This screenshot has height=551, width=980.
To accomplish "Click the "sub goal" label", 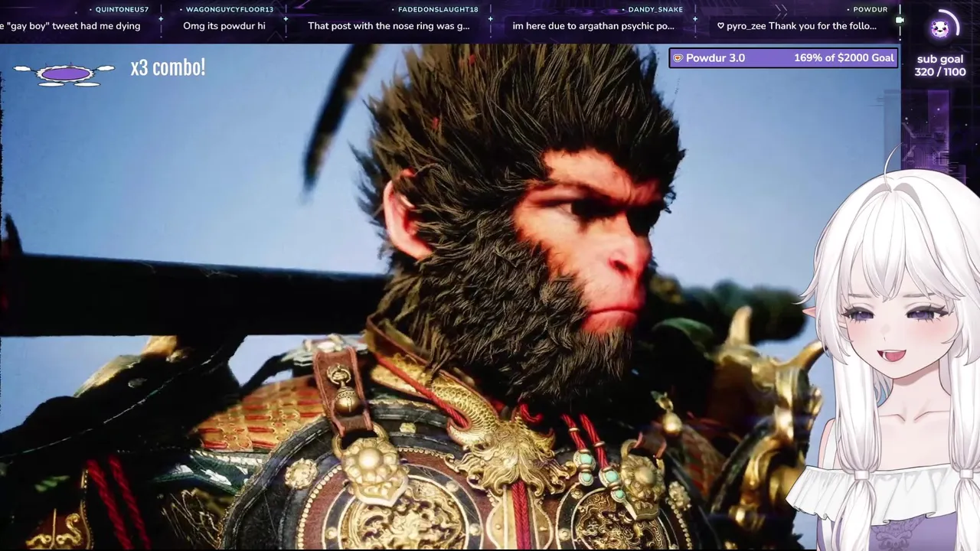I will [940, 59].
